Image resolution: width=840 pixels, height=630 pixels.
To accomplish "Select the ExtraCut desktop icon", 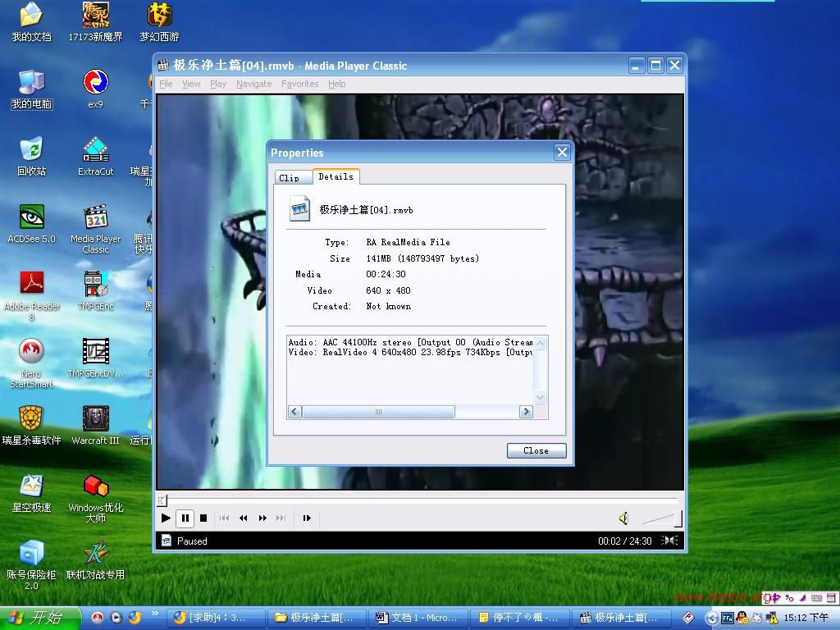I will click(95, 157).
